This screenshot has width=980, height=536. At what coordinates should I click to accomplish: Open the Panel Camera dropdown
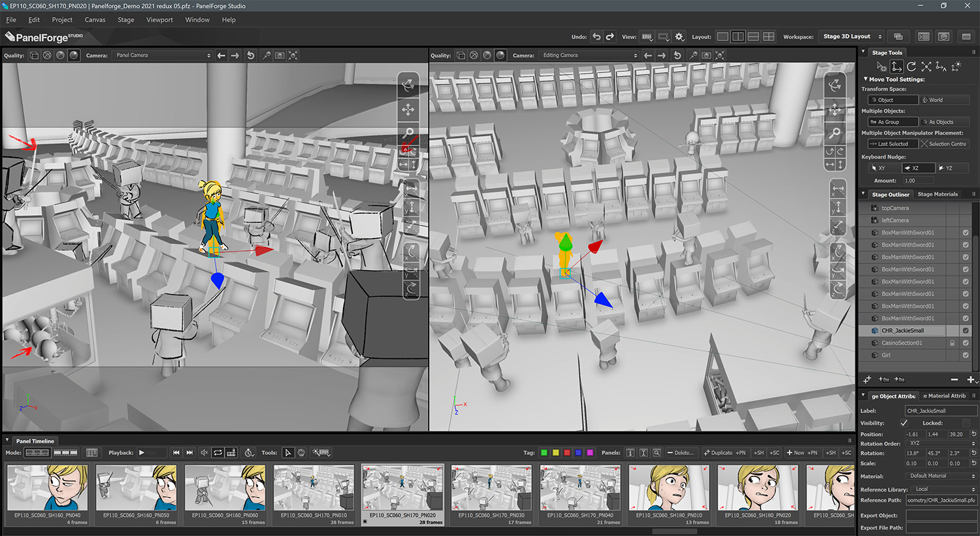(163, 56)
